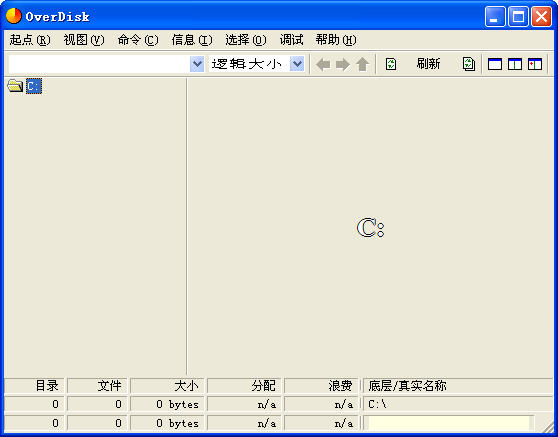The width and height of the screenshot is (558, 437).
Task: Open the 起点(R) menu
Action: point(30,40)
